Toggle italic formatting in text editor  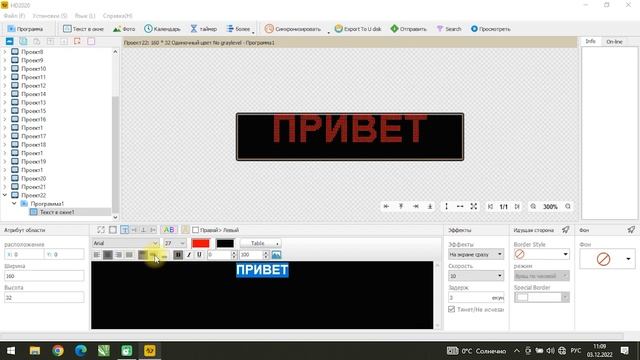pyautogui.click(x=189, y=255)
